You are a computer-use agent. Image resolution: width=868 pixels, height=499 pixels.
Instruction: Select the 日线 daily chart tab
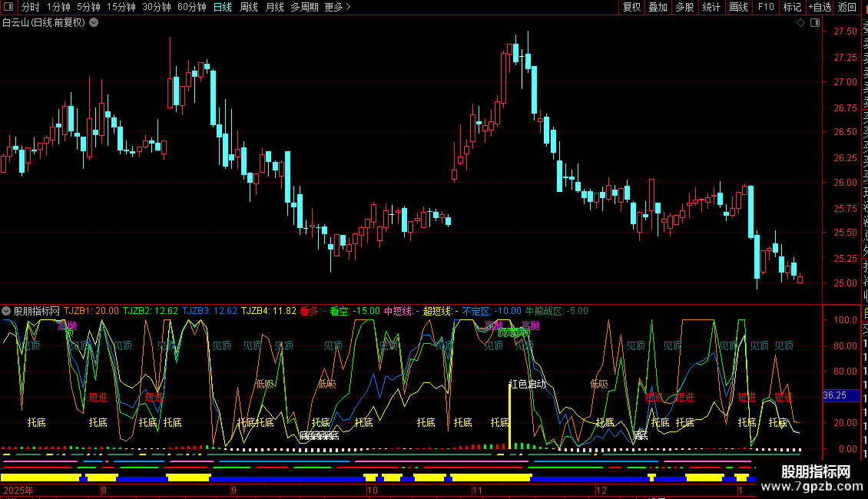coord(223,7)
